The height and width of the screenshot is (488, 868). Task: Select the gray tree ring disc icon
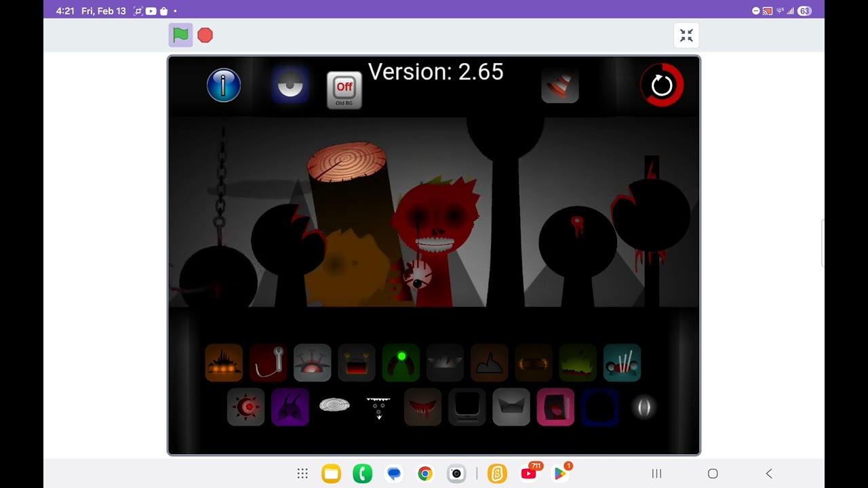[334, 405]
